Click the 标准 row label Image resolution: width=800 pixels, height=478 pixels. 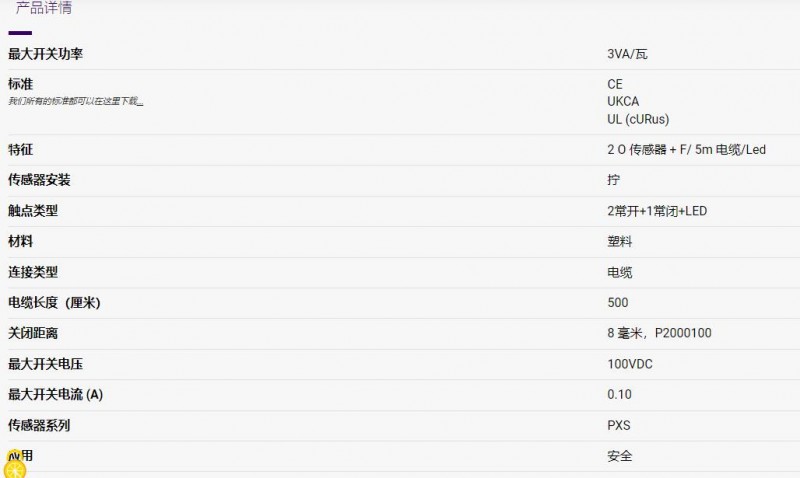pos(20,84)
